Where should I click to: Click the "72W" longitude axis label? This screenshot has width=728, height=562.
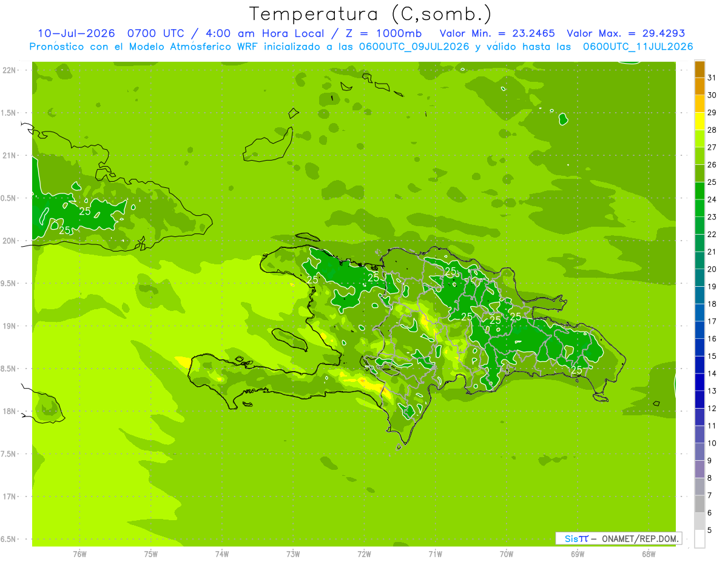pyautogui.click(x=364, y=554)
